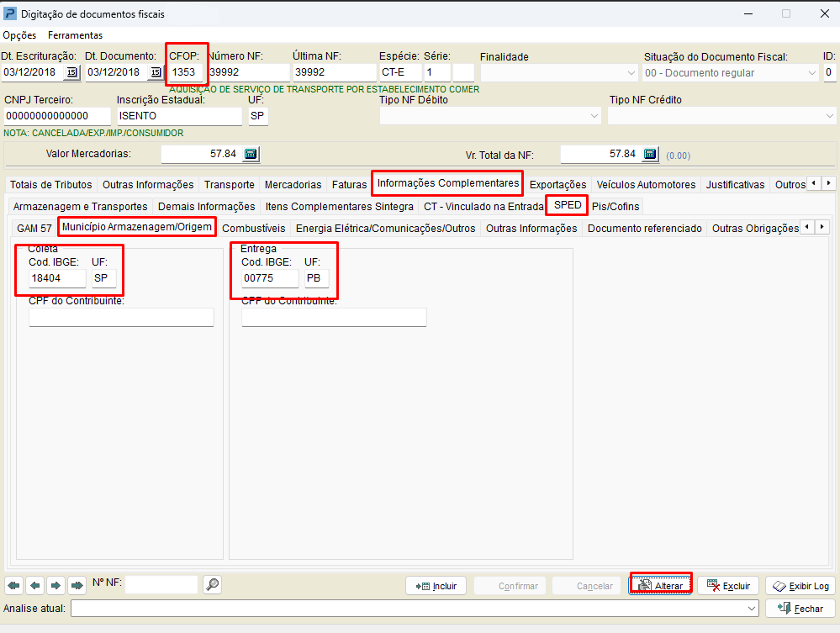Click Coleta CPF do Contribuinte field
This screenshot has height=633, width=840.
tap(121, 317)
